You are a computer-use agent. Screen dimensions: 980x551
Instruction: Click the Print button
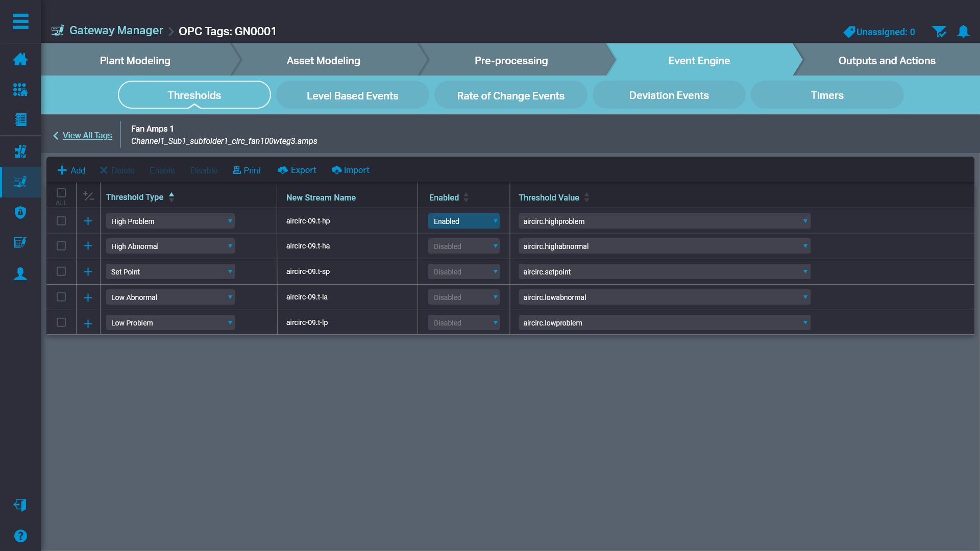(x=247, y=170)
